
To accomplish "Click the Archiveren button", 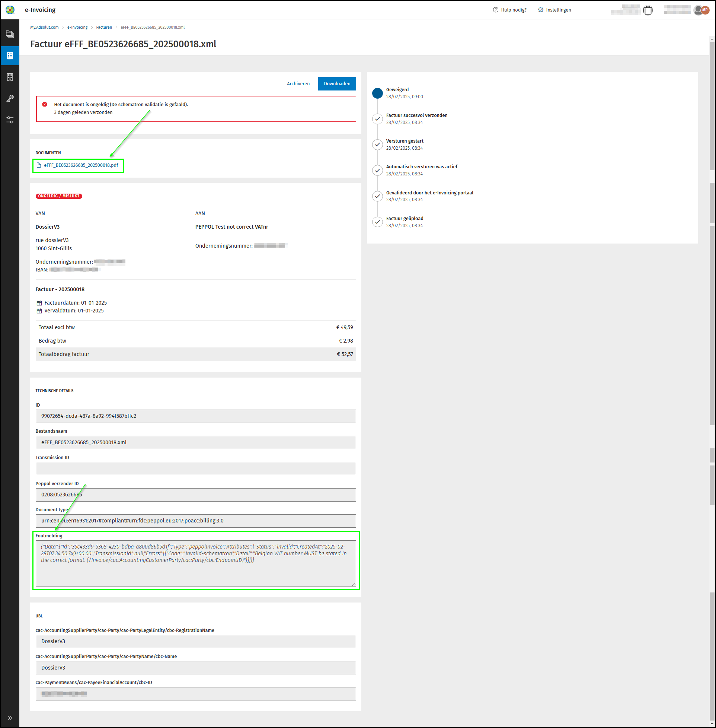I will (298, 83).
